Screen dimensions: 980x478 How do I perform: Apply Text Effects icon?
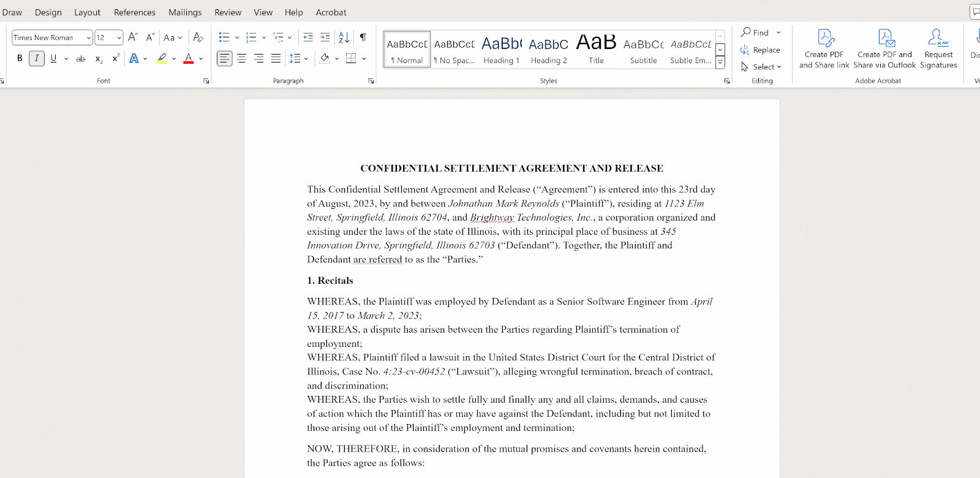134,59
